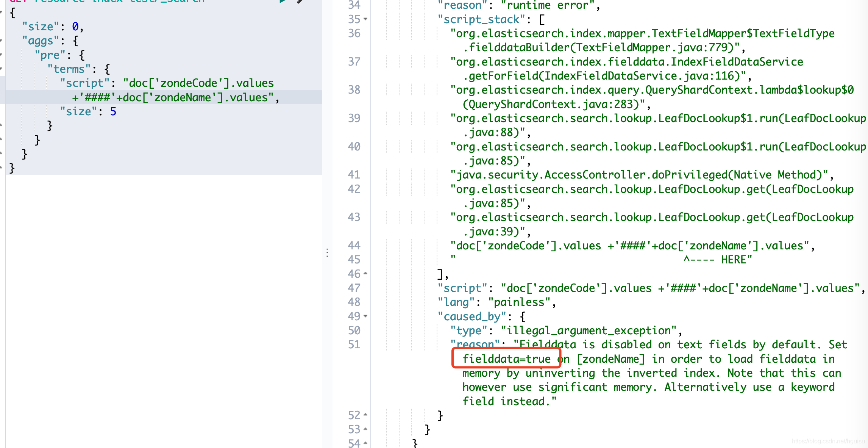Viewport: 868px width, 448px height.
Task: Click the size value 5 in the request
Action: click(x=113, y=111)
